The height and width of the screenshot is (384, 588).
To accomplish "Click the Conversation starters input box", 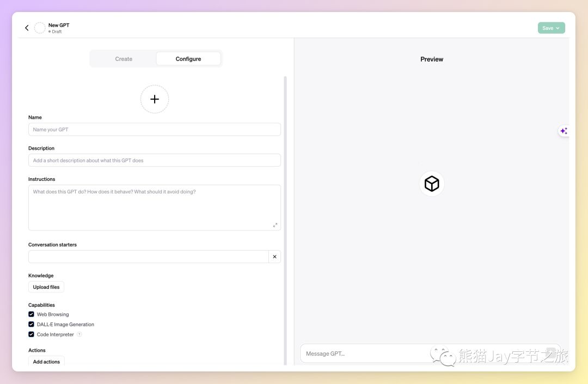I will click(x=149, y=257).
